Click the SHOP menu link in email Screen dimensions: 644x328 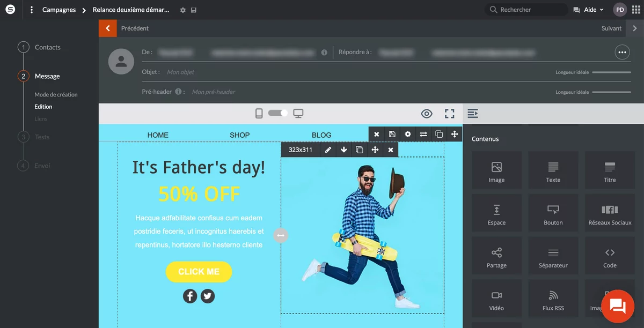pyautogui.click(x=239, y=135)
